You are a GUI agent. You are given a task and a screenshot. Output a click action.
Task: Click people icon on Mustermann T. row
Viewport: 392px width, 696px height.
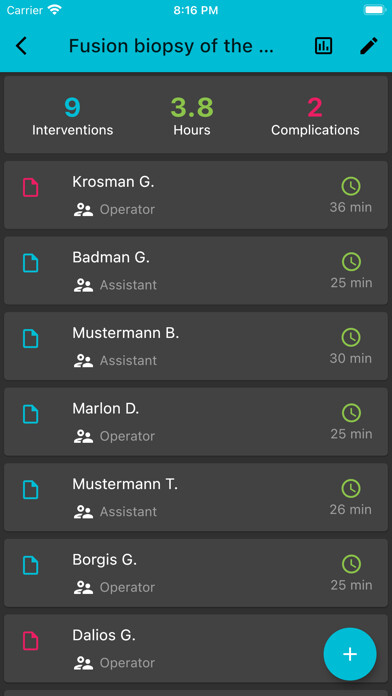click(83, 512)
